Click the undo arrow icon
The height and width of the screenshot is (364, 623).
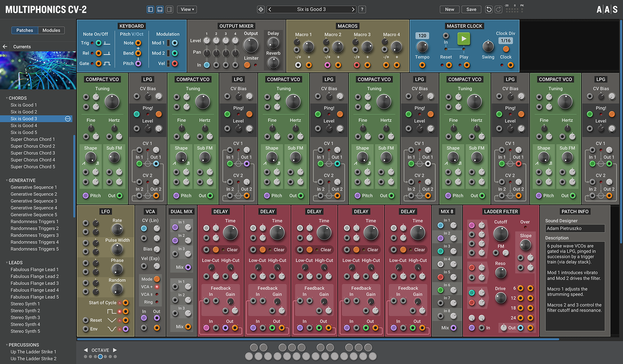click(x=489, y=9)
